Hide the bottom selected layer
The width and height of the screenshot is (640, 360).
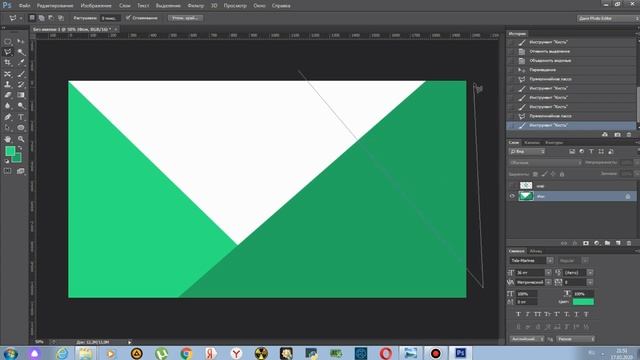coord(512,196)
